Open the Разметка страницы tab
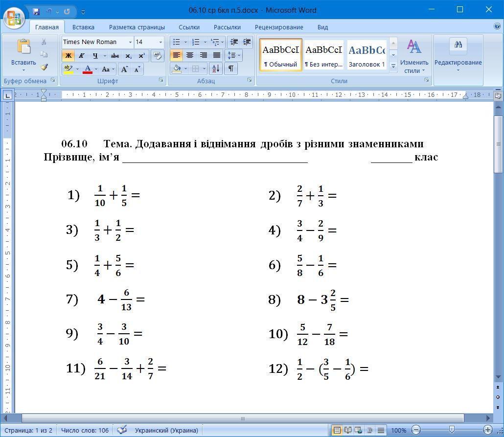This screenshot has height=437, width=504. tap(137, 27)
